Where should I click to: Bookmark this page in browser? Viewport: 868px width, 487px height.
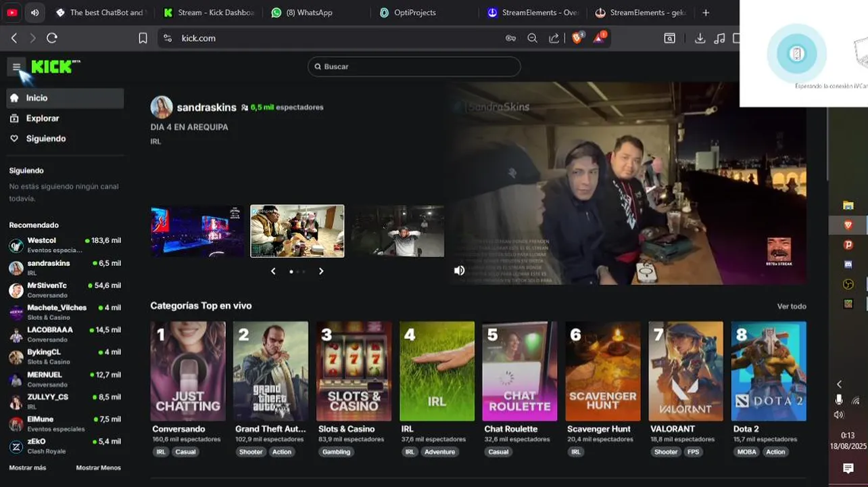click(x=143, y=39)
